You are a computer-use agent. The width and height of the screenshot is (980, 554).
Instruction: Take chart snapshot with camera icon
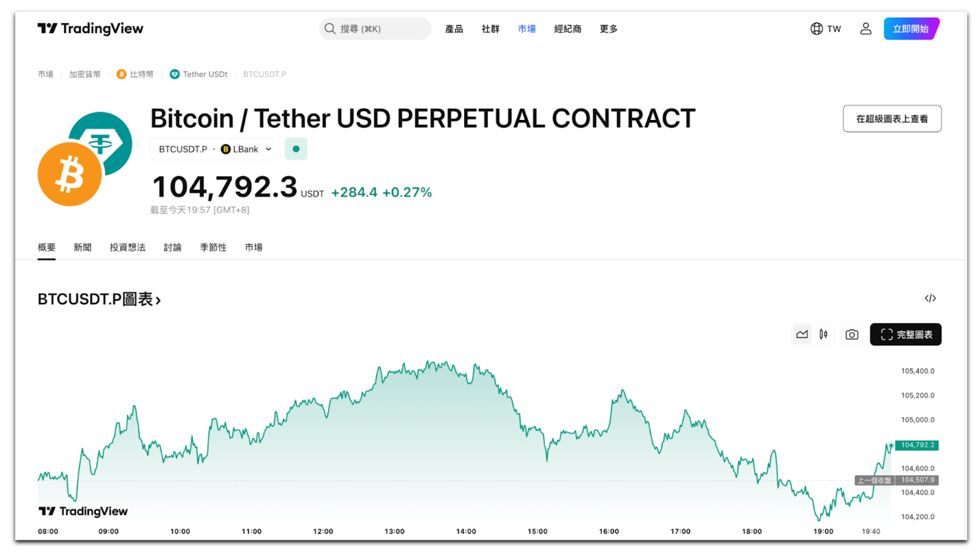pyautogui.click(x=851, y=335)
